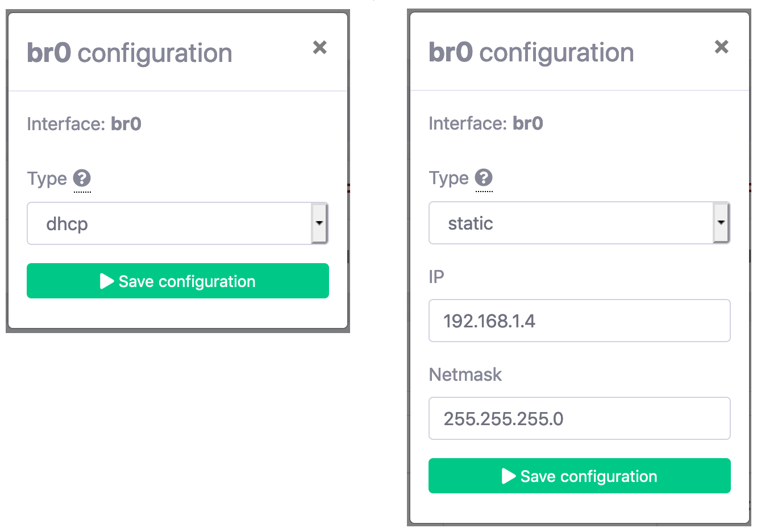Click the Type label in static dialog

(x=448, y=178)
